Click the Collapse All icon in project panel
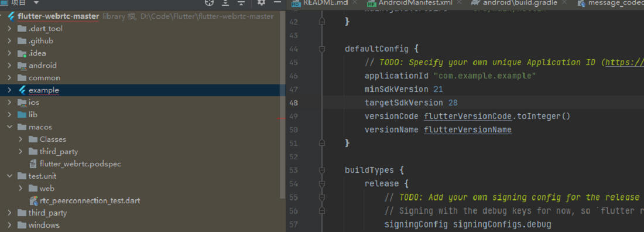The width and height of the screenshot is (644, 232). click(x=241, y=3)
